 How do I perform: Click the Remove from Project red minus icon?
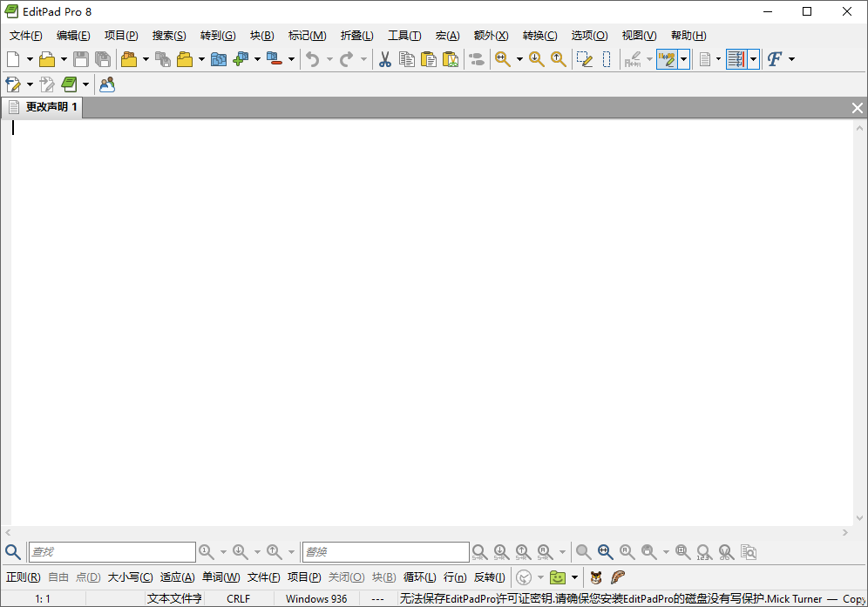[x=275, y=59]
